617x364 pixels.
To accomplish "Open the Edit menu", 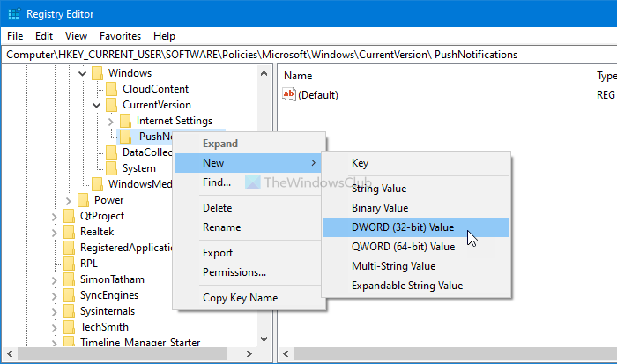I will click(x=44, y=36).
